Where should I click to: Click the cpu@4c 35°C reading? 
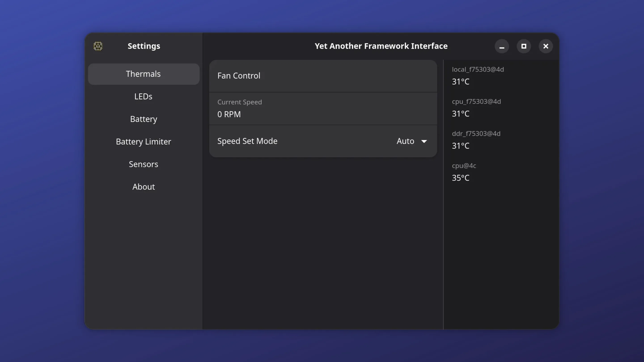(x=464, y=172)
